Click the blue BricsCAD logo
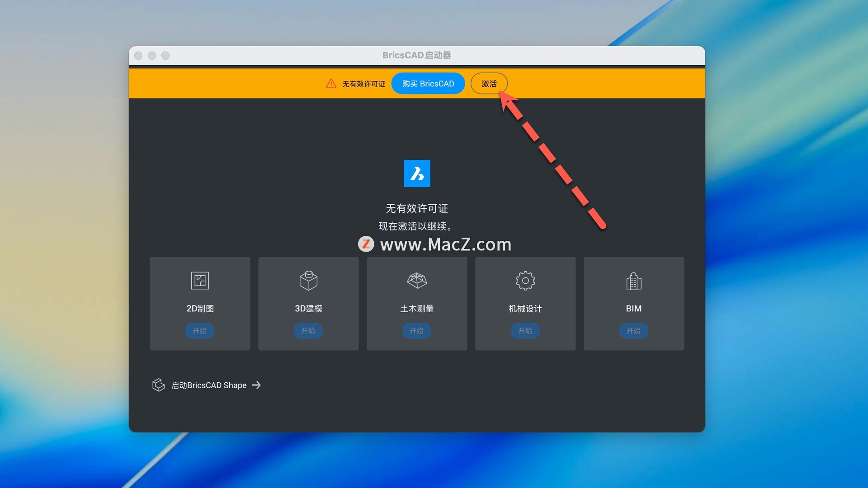 417,174
